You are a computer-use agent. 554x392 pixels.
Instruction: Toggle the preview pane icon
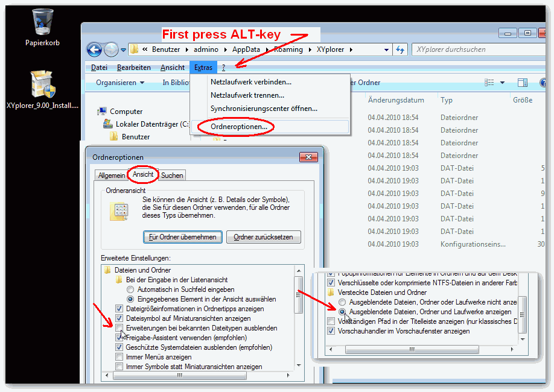523,83
